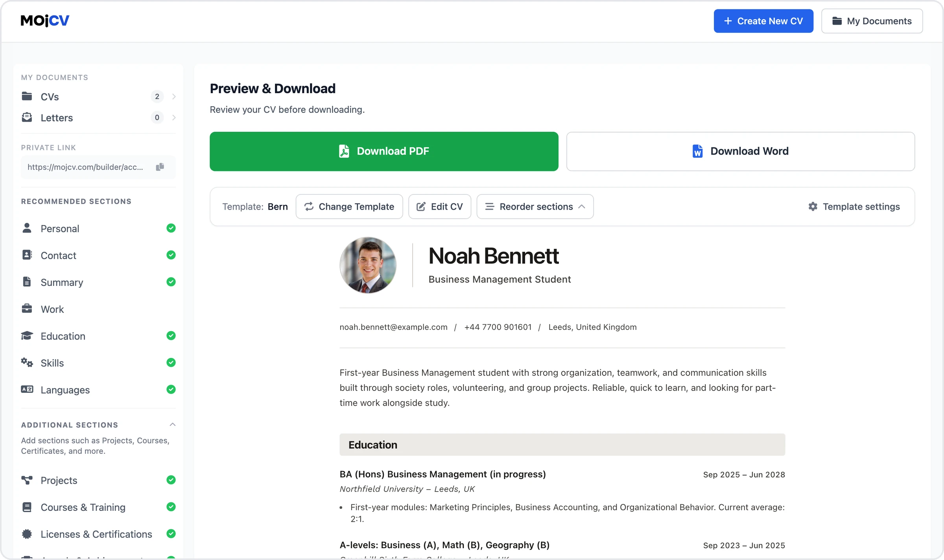The image size is (944, 560).
Task: Open My Documents from the header
Action: pyautogui.click(x=872, y=21)
